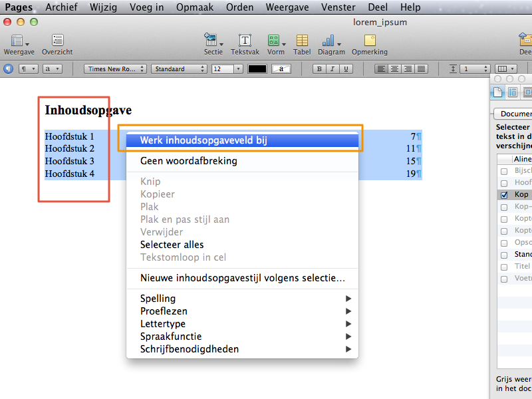Click the line spacing icon
The width and height of the screenshot is (532, 399).
click(453, 69)
